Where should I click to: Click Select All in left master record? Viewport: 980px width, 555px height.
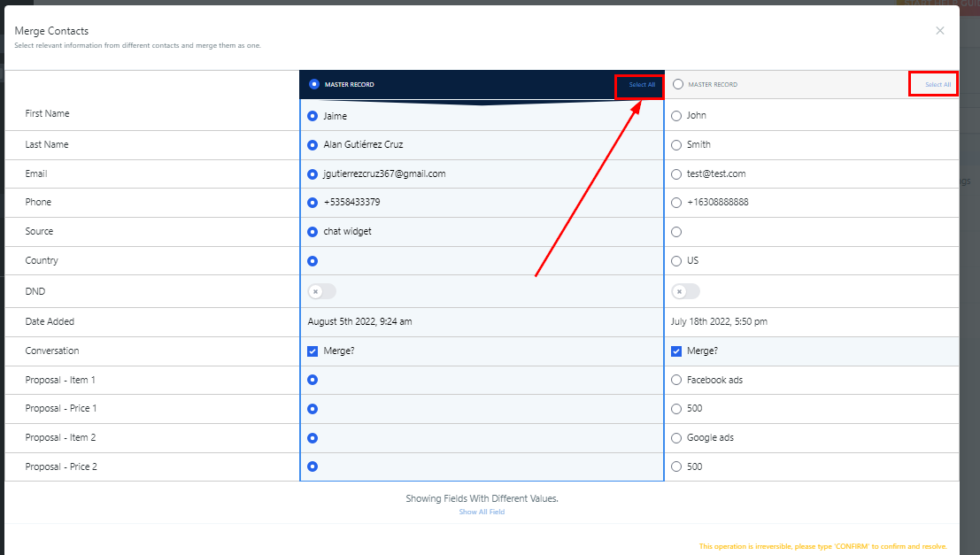pos(642,85)
